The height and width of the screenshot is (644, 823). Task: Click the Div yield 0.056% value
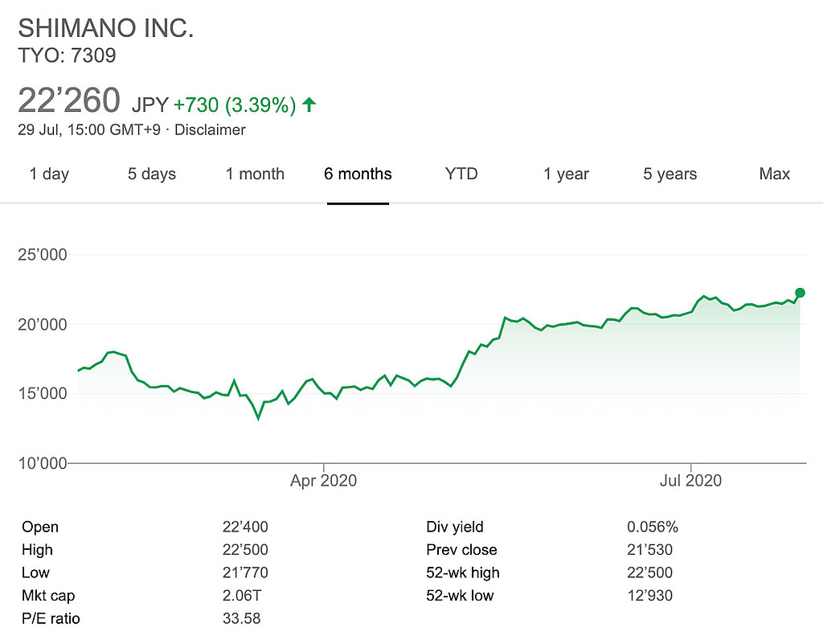click(x=653, y=527)
